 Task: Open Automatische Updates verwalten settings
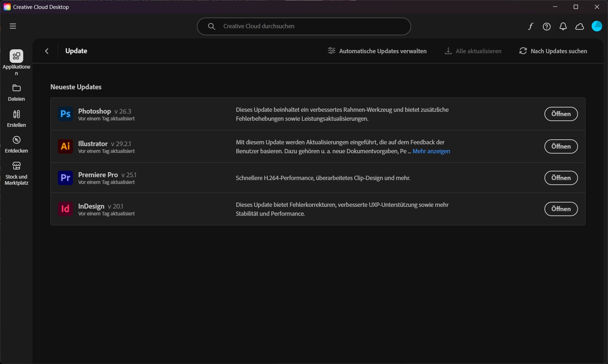377,51
